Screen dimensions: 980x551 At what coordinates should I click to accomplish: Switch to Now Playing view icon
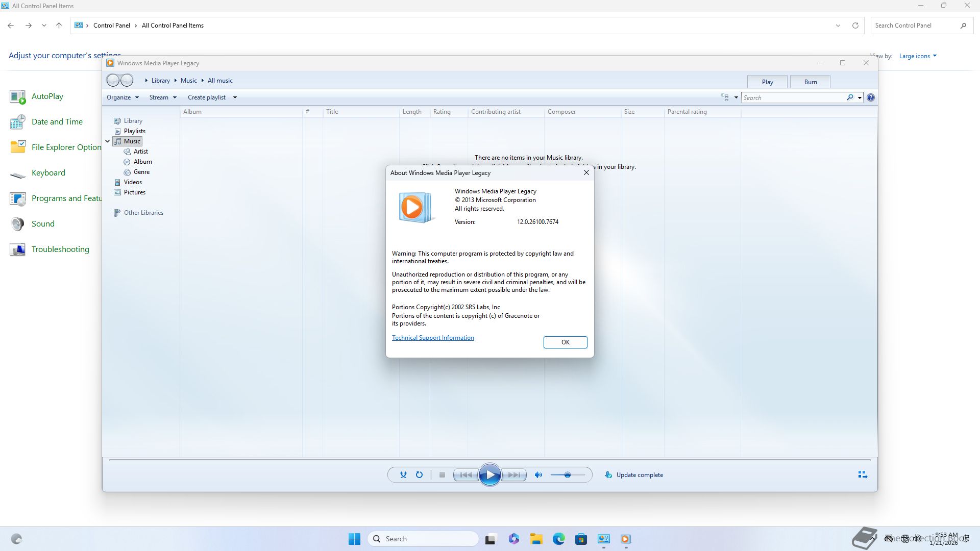point(863,475)
